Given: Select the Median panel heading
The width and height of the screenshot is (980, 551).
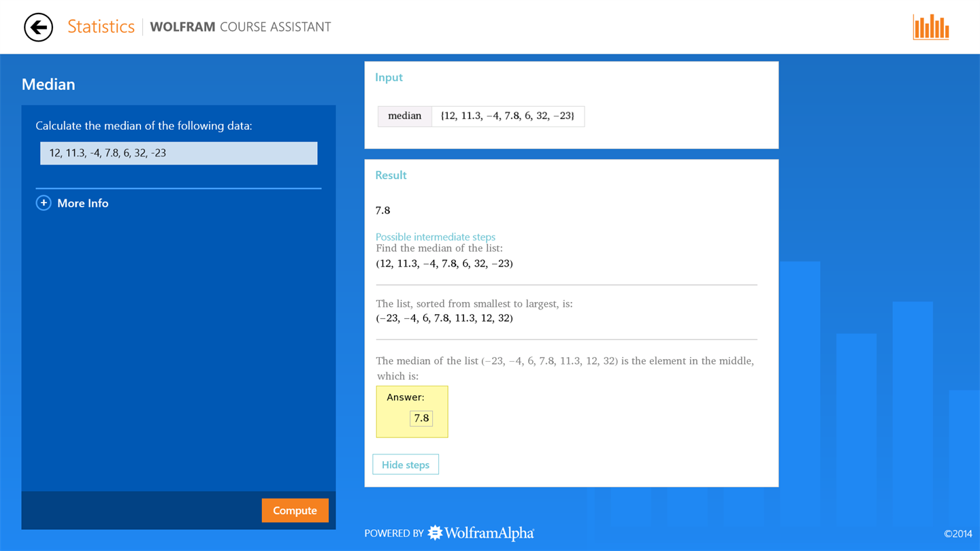Looking at the screenshot, I should (48, 84).
